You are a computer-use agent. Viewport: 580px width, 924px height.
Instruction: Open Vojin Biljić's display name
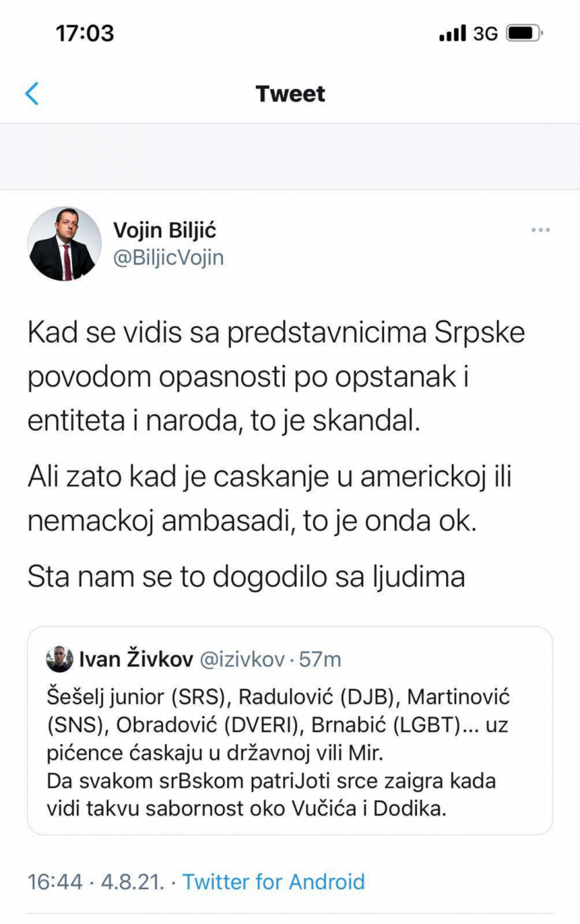(165, 230)
